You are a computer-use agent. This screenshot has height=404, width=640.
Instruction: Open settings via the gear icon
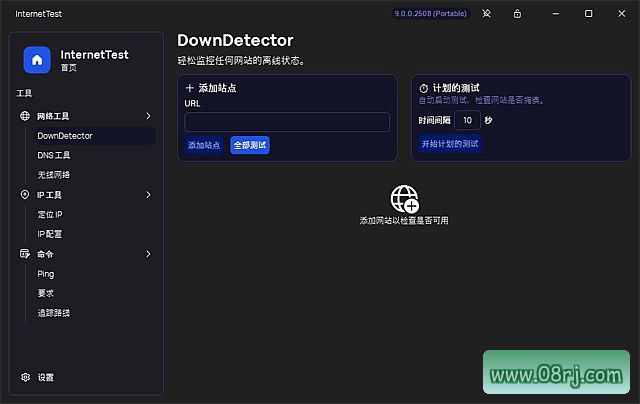(26, 378)
